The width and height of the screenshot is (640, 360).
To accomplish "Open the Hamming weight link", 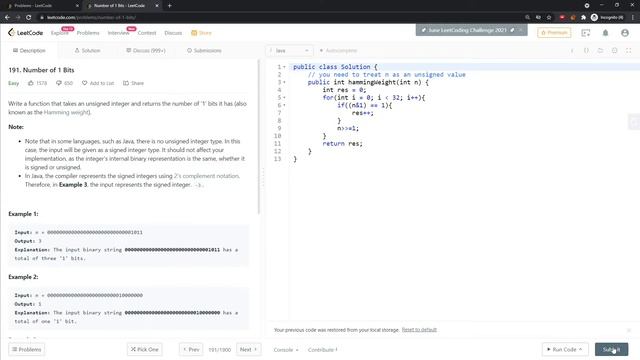I will (x=67, y=112).
